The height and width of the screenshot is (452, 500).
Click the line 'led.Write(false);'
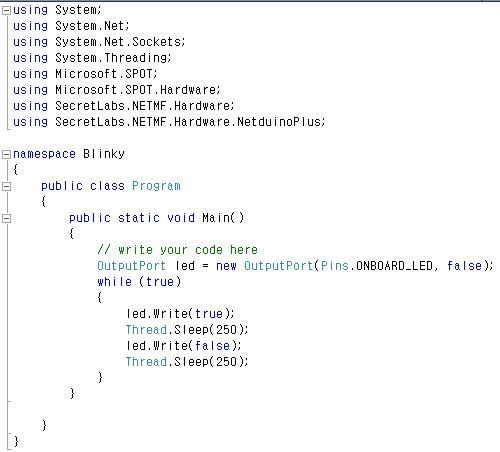tap(183, 346)
